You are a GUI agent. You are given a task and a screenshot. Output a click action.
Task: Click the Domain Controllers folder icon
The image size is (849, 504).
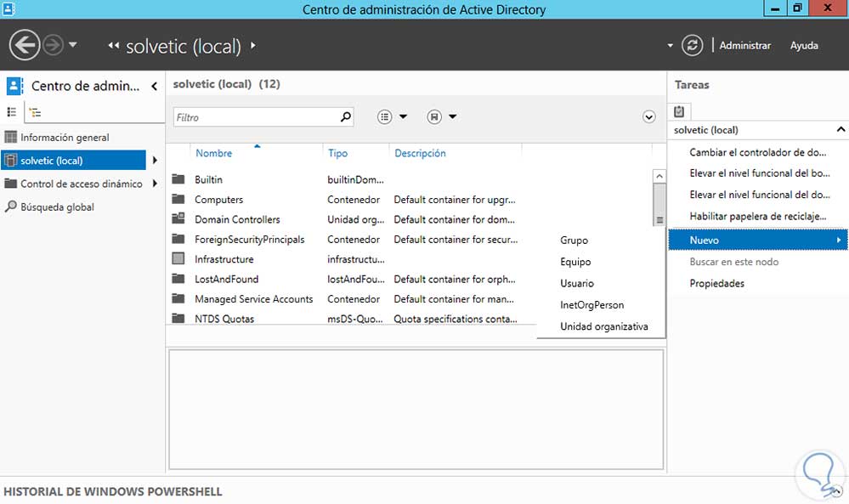178,219
